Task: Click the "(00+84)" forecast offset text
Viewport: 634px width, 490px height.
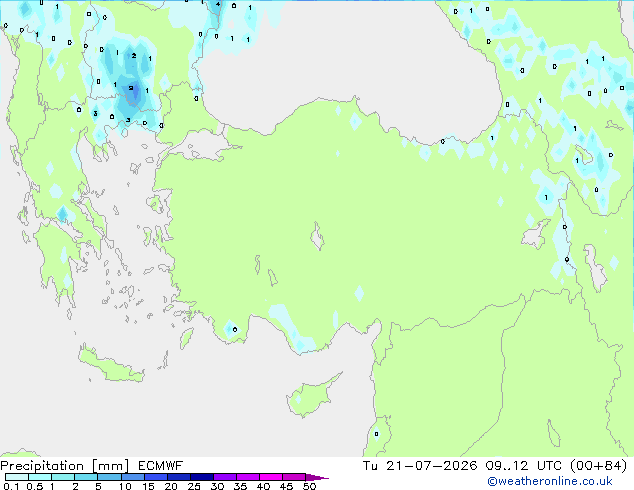Action: point(598,466)
